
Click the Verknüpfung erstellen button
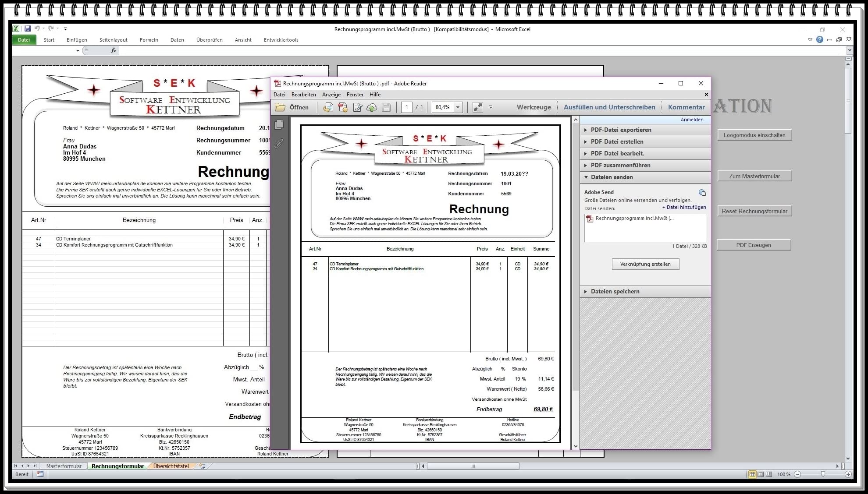click(645, 264)
